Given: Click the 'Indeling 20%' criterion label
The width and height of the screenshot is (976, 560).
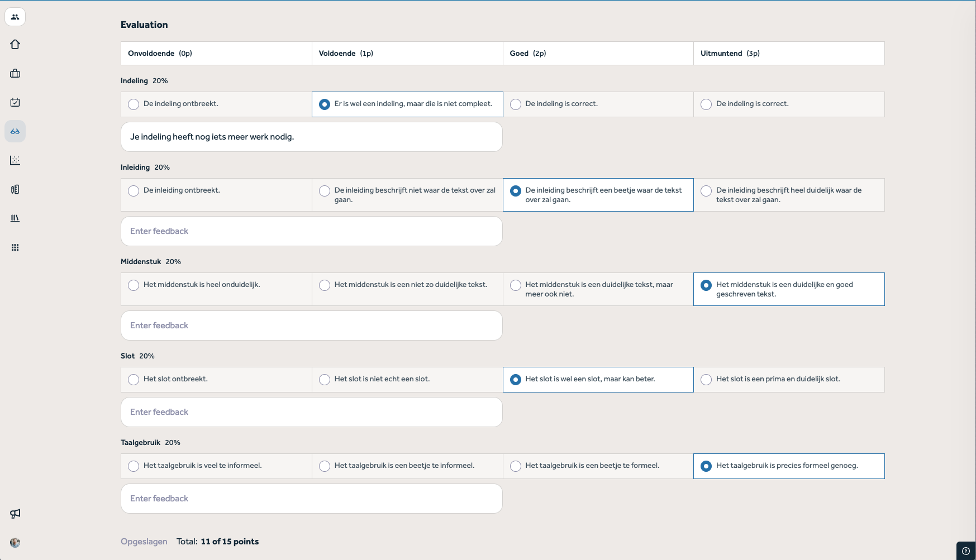Looking at the screenshot, I should 144,81.
